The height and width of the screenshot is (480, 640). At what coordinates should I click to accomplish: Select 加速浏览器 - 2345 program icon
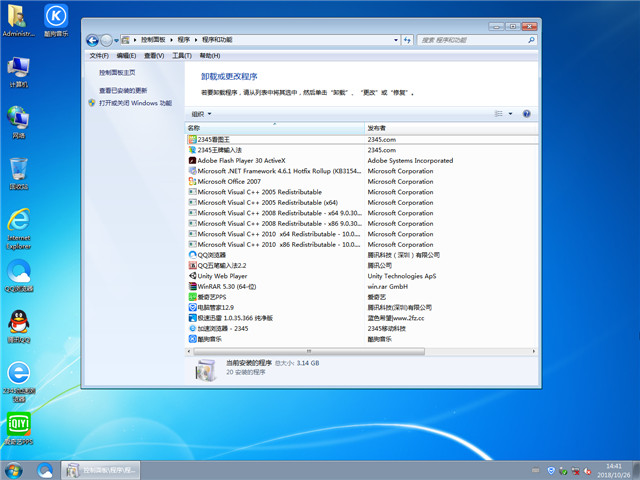[192, 329]
